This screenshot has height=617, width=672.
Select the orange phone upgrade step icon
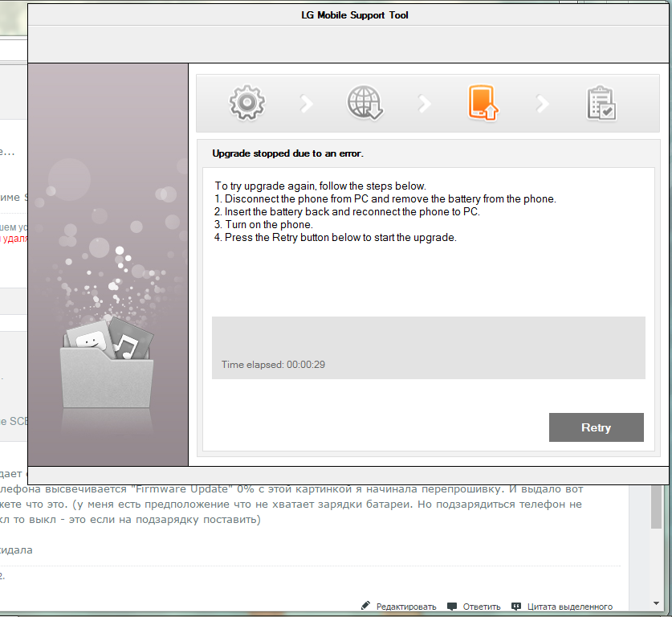click(x=483, y=103)
